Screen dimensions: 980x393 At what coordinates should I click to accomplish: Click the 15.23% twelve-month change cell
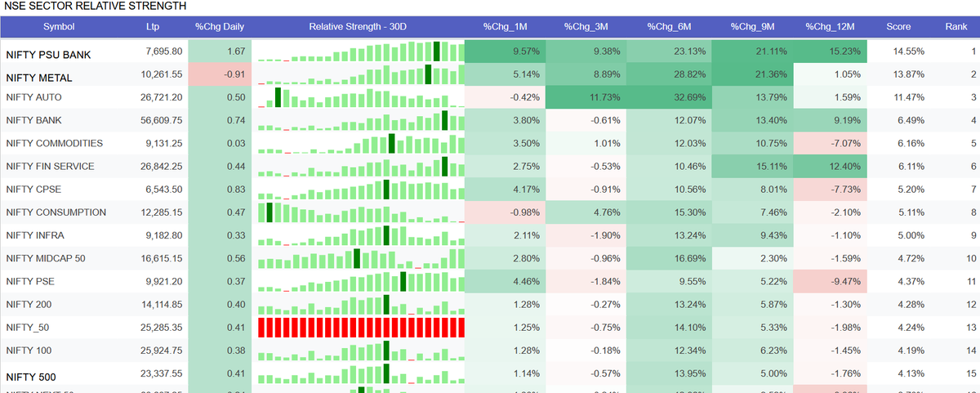[830, 51]
